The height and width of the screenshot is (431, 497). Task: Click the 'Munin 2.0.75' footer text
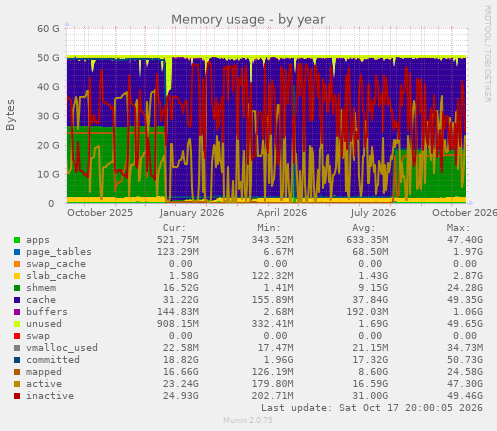[x=248, y=420]
